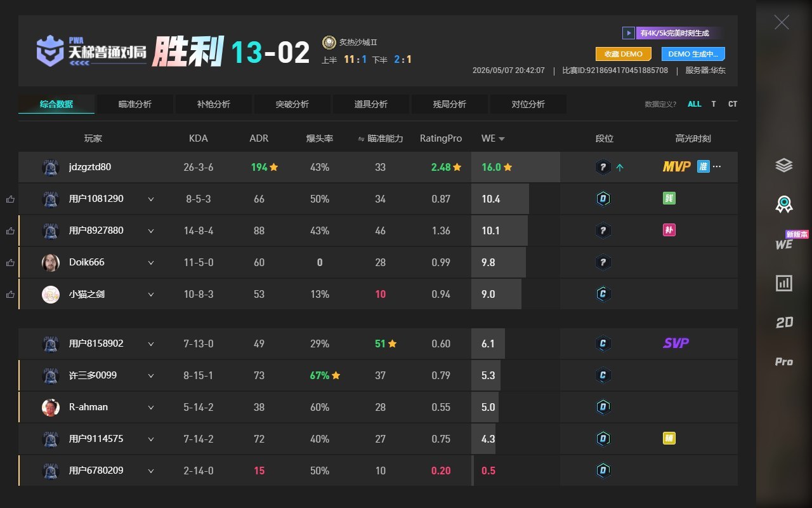Click the SVP badge for 用户8158902

(676, 344)
